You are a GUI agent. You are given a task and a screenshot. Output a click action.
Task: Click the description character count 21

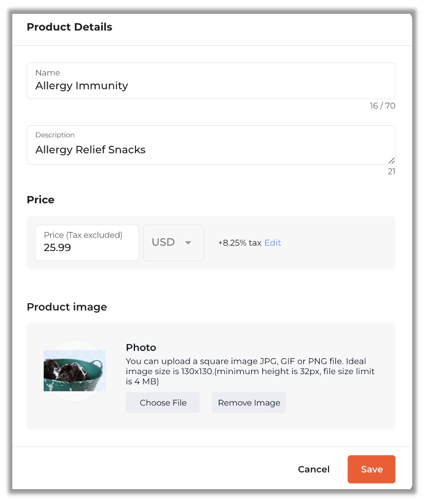(391, 171)
